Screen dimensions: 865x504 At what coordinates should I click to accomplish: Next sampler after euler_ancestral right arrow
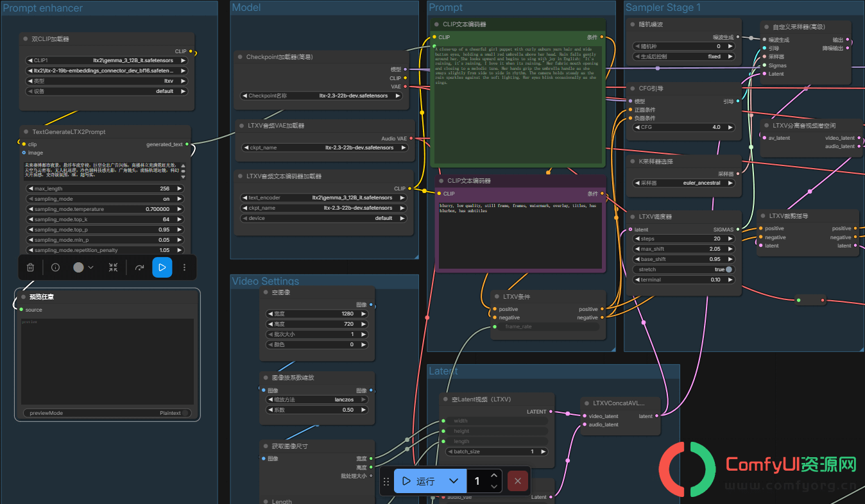(x=732, y=183)
